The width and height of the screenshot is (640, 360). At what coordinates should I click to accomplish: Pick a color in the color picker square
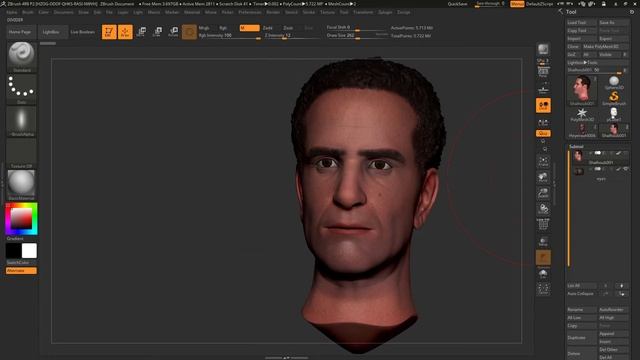(21, 218)
